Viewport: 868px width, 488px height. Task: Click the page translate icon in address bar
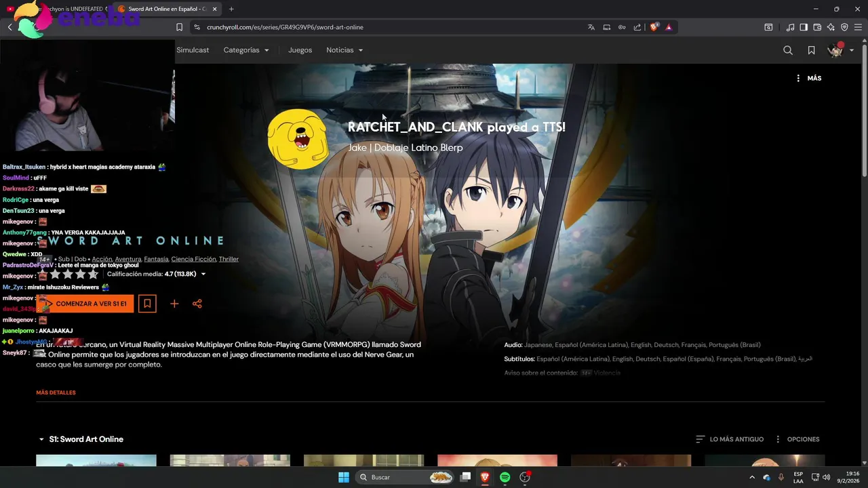(x=591, y=27)
